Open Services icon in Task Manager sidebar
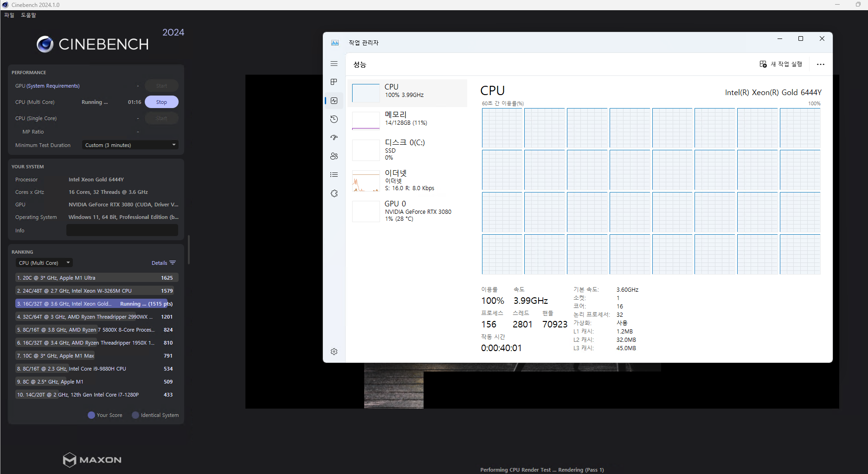The image size is (868, 474). [x=334, y=193]
